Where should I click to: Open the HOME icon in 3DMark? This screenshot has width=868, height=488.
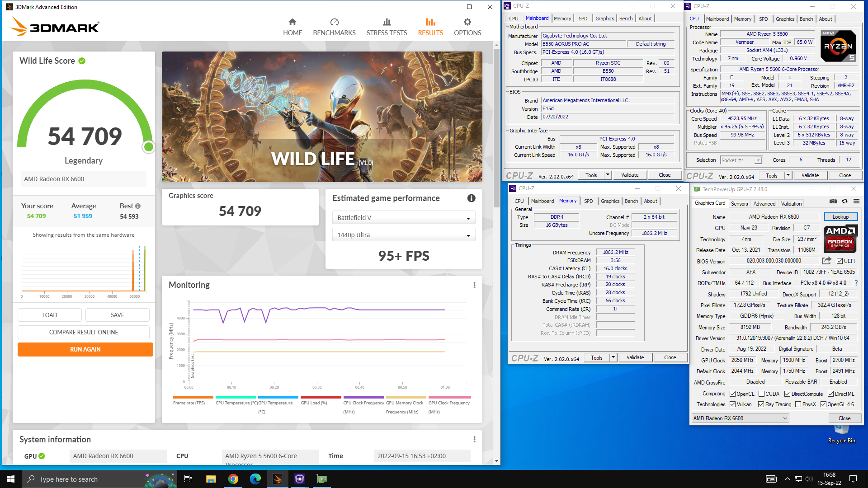click(292, 22)
